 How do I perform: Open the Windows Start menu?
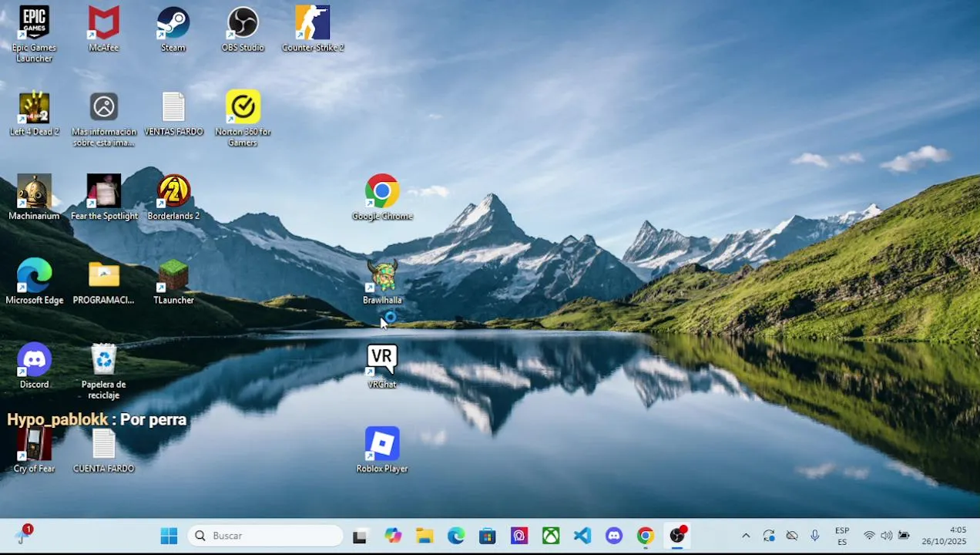(169, 536)
